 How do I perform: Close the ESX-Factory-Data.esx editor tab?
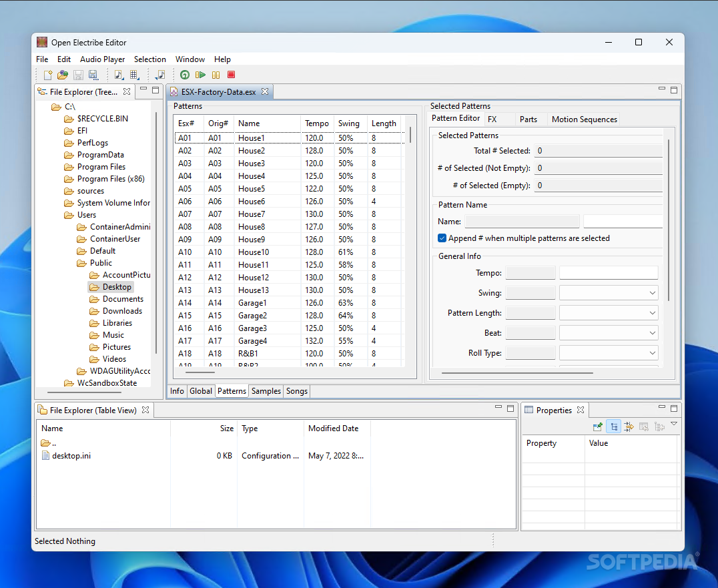pos(265,91)
